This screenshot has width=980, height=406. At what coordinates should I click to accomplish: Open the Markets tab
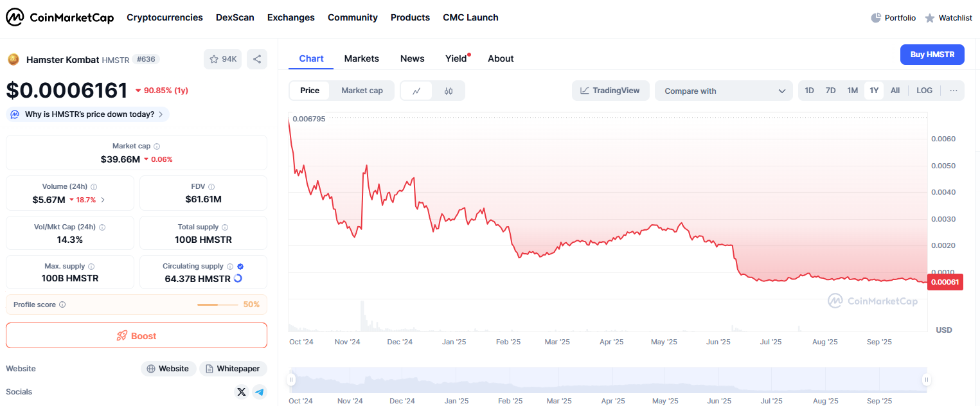[361, 58]
